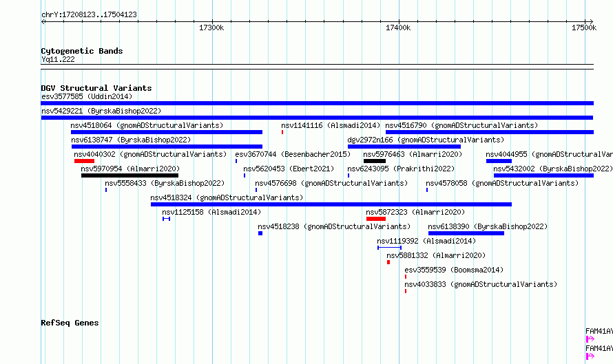Click the black nsv5970954 (Almarri2020) bar
This screenshot has height=364, width=613.
point(129,175)
